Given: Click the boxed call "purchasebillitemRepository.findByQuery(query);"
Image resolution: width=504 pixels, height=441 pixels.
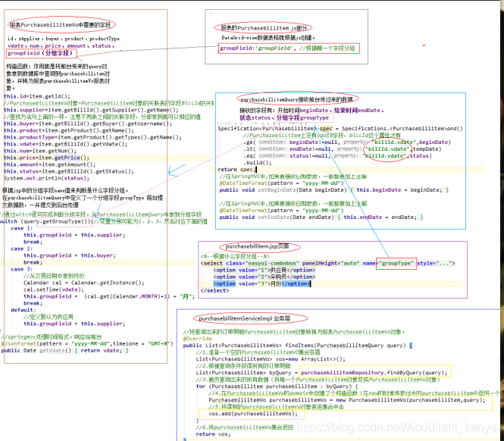Looking at the screenshot, I should pyautogui.click(x=375, y=372).
